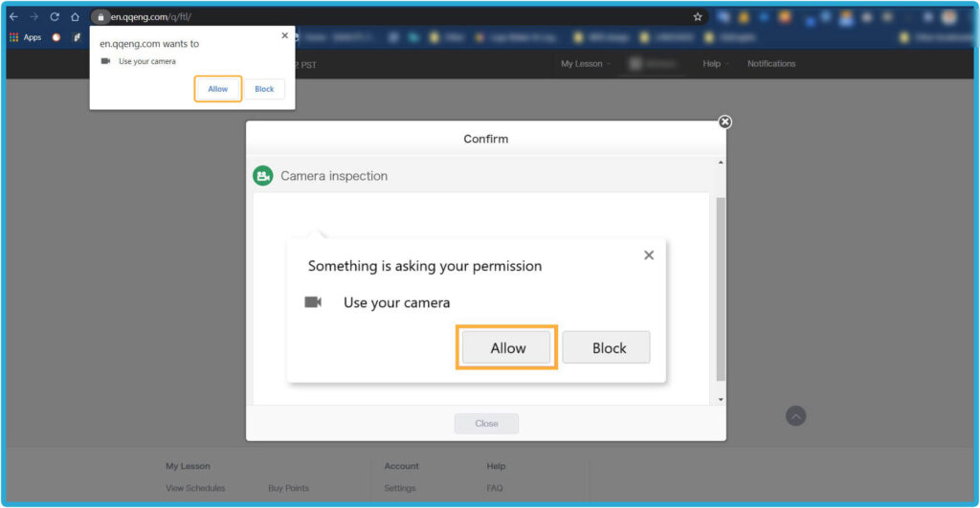
Task: Open Notifications from the top navigation
Action: pos(771,64)
